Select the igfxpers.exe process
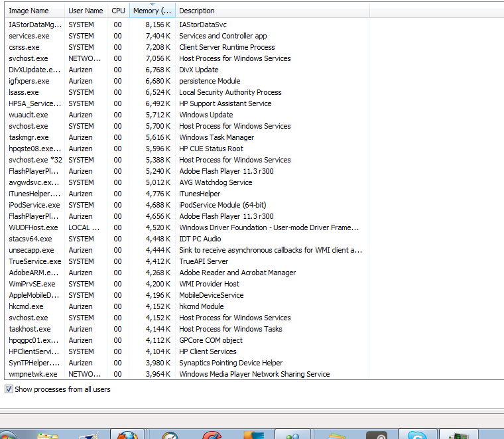 click(x=187, y=81)
